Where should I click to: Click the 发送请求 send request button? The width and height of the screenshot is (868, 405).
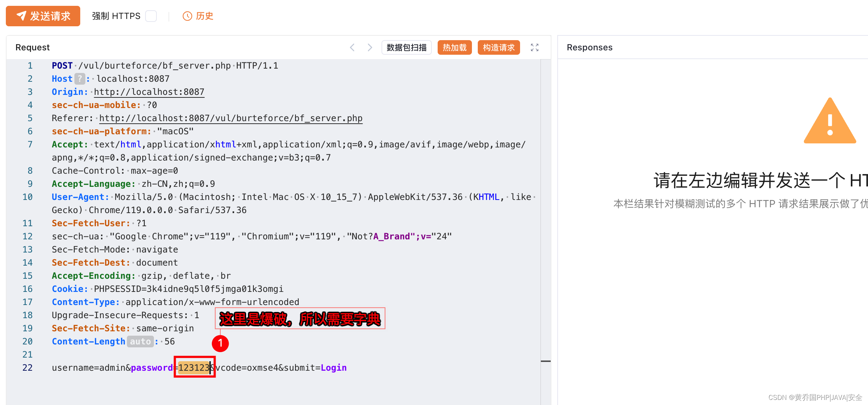[43, 16]
